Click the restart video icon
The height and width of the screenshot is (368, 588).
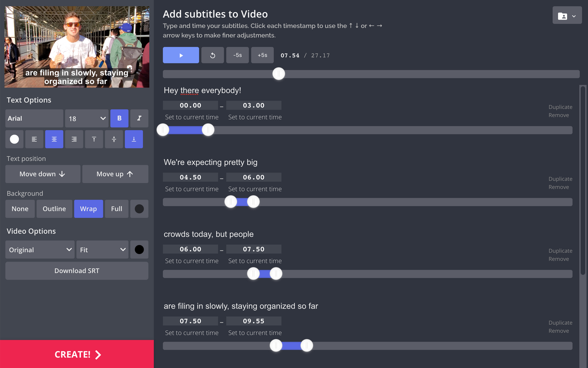(213, 55)
